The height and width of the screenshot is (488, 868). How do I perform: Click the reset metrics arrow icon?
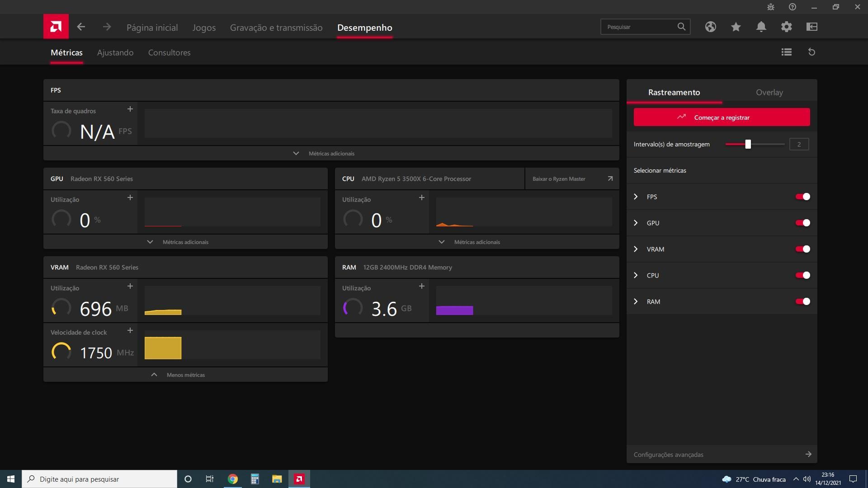tap(812, 52)
